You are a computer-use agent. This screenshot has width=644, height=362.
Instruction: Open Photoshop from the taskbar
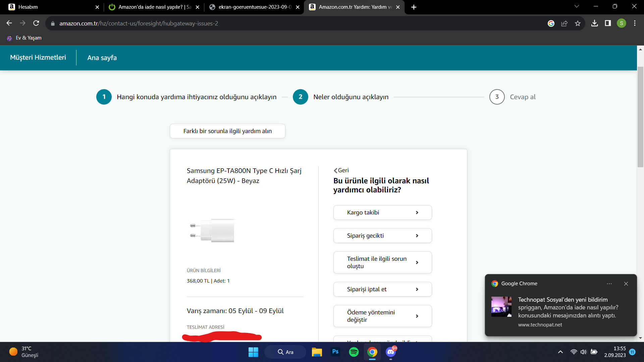click(335, 352)
